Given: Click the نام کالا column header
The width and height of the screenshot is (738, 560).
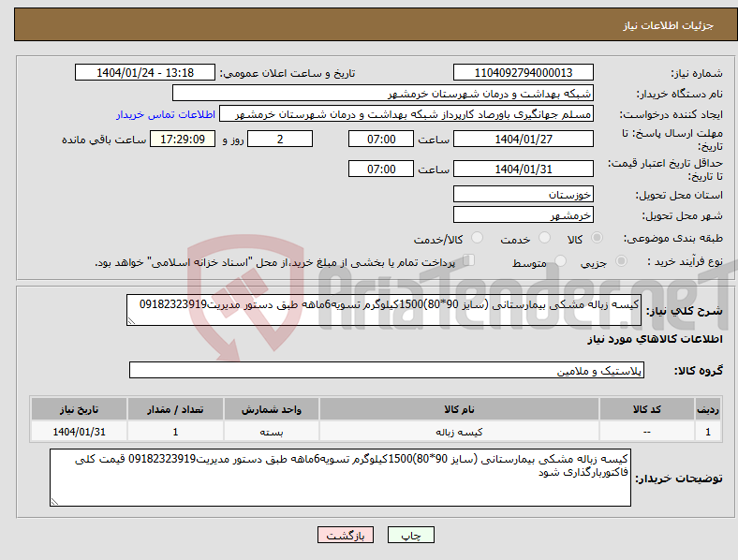Looking at the screenshot, I should (x=459, y=409).
